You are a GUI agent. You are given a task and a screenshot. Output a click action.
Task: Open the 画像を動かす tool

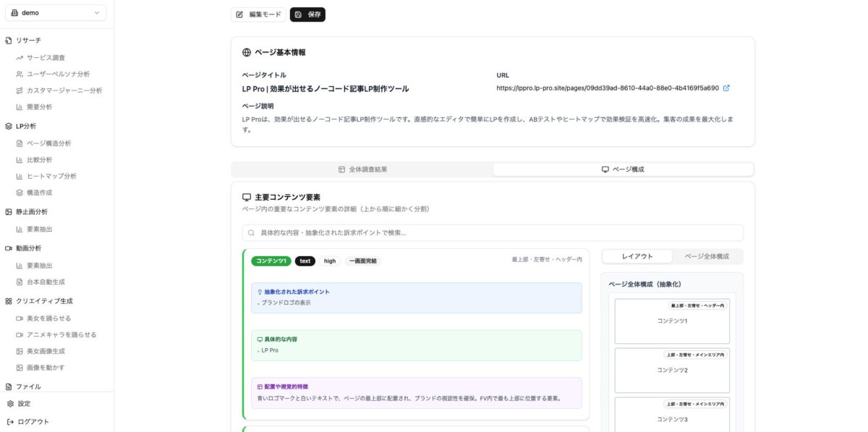46,368
